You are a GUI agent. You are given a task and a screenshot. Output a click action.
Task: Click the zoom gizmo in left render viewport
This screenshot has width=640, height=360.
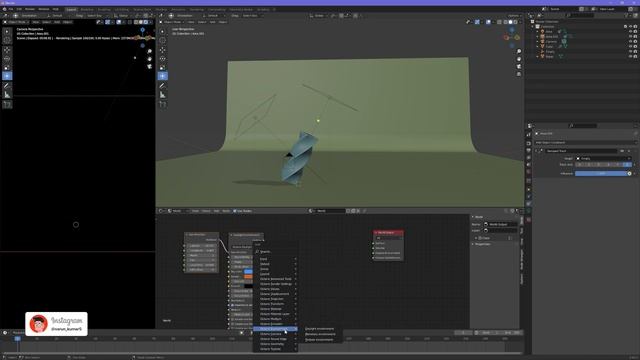[x=150, y=51]
